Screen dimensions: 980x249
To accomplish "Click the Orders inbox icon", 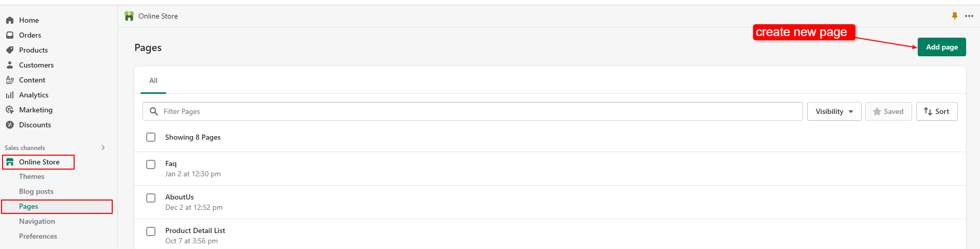I will point(9,35).
